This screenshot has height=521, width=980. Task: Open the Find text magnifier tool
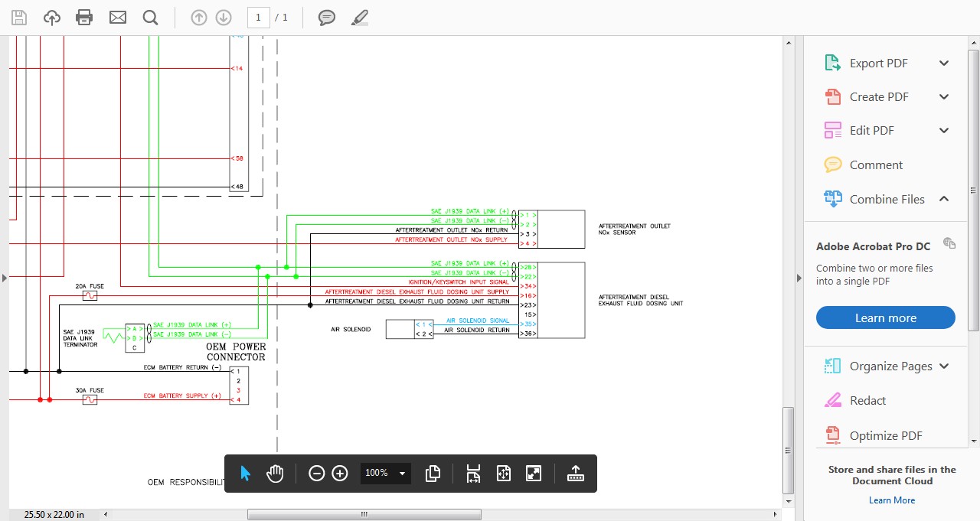click(x=150, y=18)
